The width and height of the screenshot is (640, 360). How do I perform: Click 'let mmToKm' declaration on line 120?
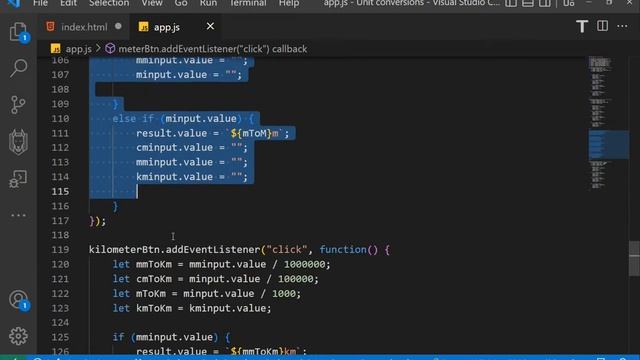tap(142, 264)
